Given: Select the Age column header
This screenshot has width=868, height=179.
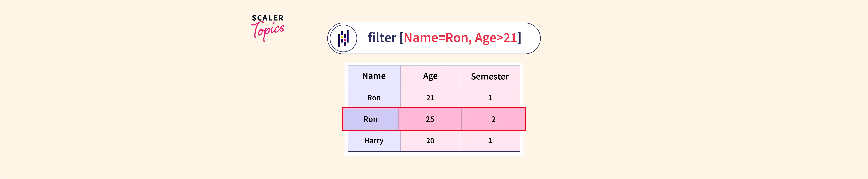Looking at the screenshot, I should 430,76.
